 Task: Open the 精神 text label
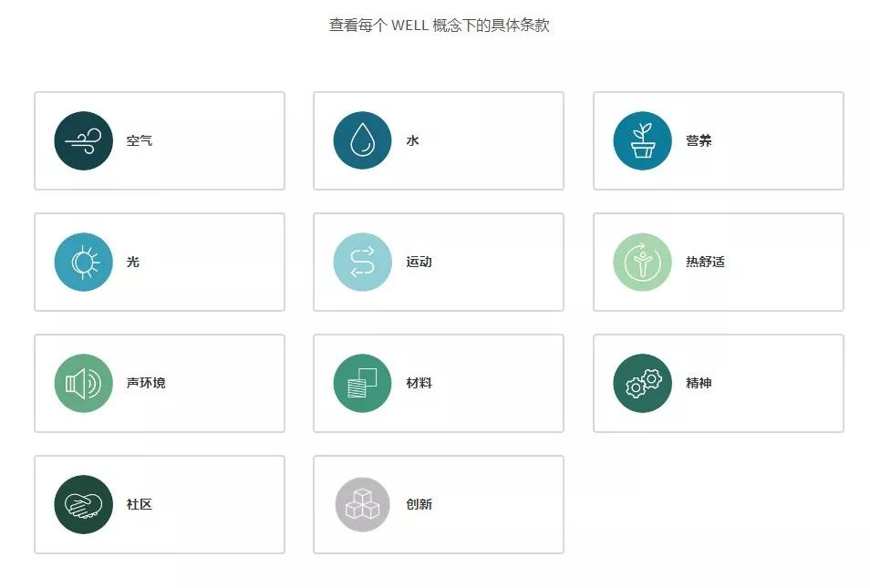point(699,384)
